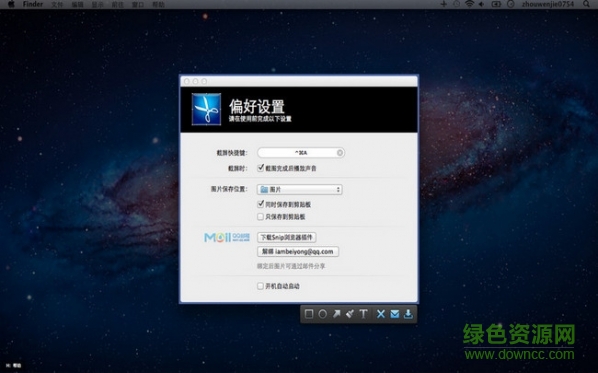Open Spotlight search in the menu bar
This screenshot has height=373, width=598.
(x=586, y=4)
